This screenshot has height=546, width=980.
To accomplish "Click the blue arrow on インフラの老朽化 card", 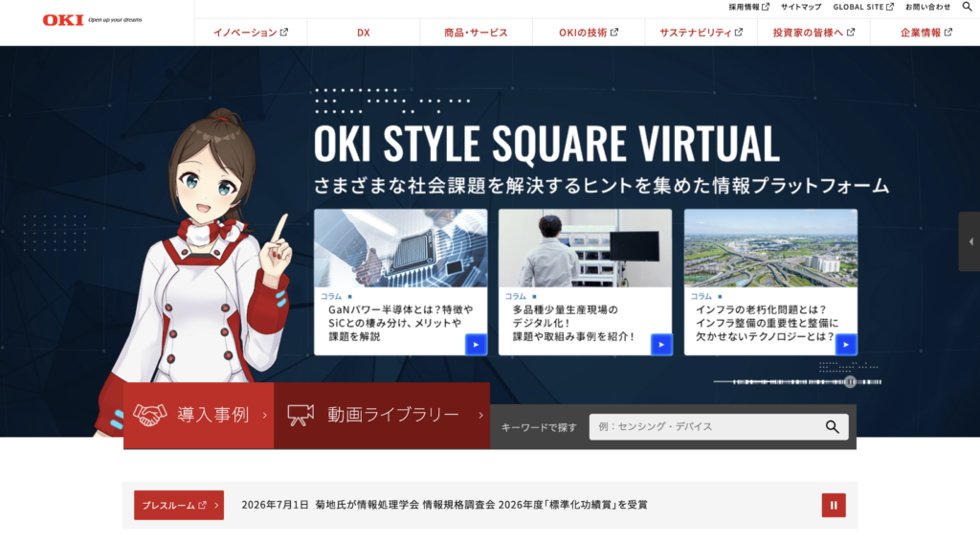I will [846, 345].
